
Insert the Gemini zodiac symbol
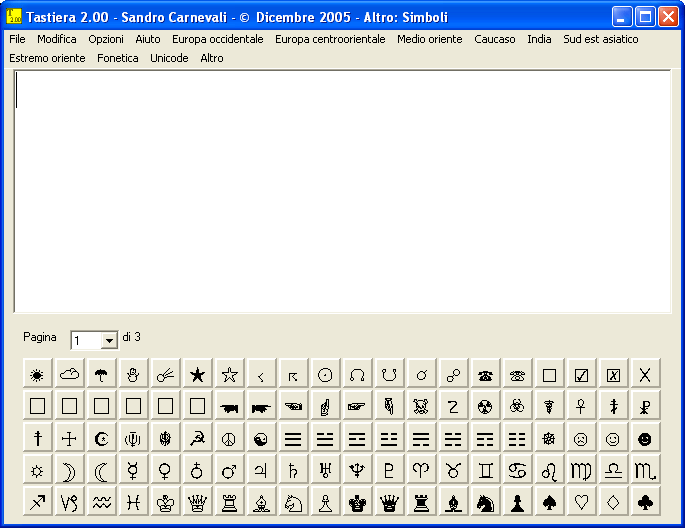pyautogui.click(x=485, y=469)
